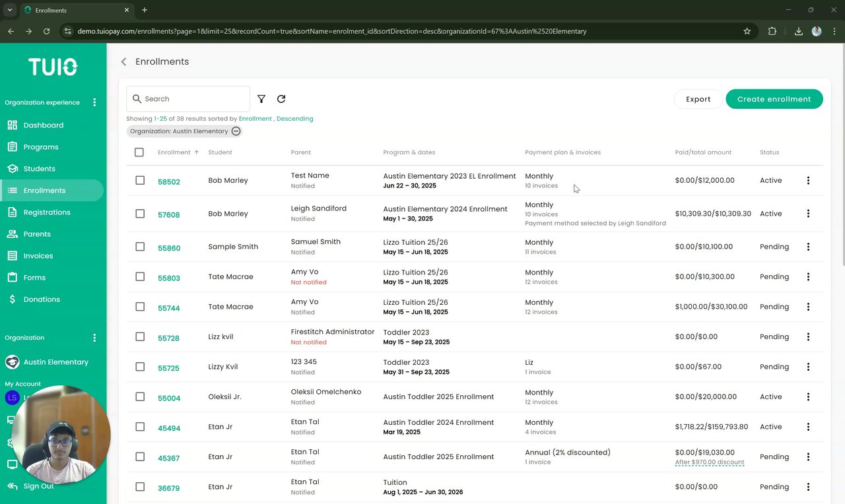Click the refresh icon beside search

tap(281, 99)
